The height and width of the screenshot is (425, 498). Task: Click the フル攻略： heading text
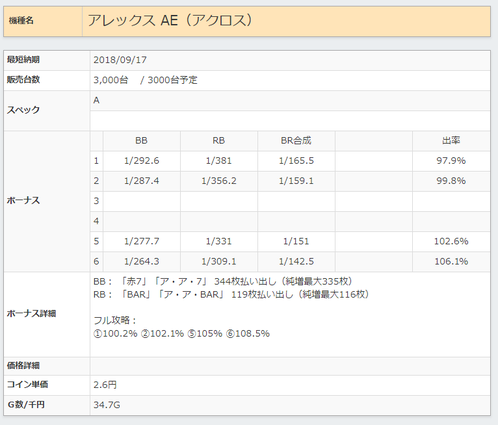coord(115,321)
